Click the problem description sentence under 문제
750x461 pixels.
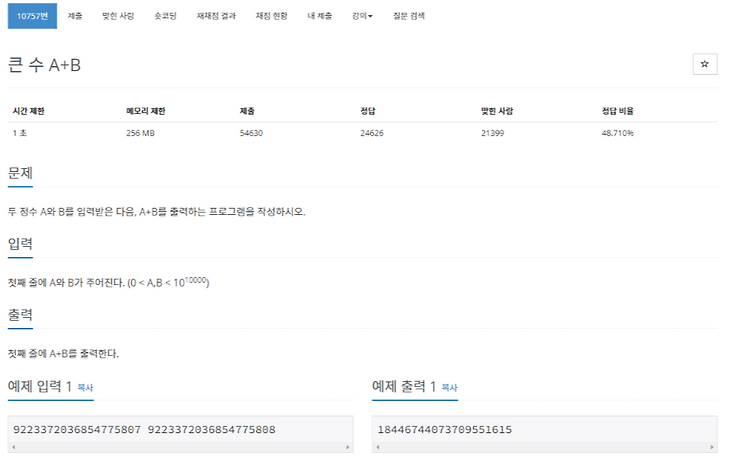tap(156, 211)
